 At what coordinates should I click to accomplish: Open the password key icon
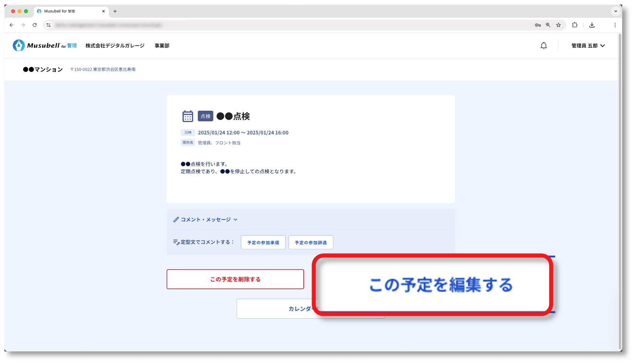click(x=537, y=25)
